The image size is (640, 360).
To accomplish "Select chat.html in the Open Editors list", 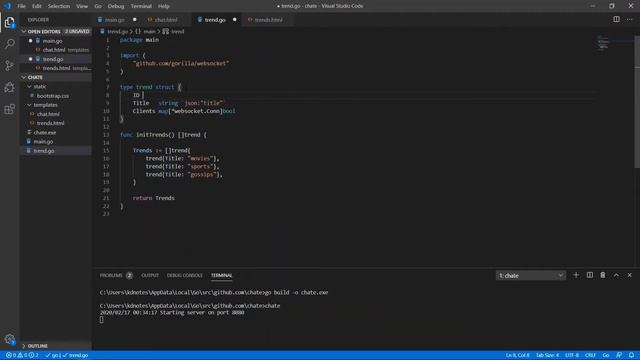I will pos(54,50).
